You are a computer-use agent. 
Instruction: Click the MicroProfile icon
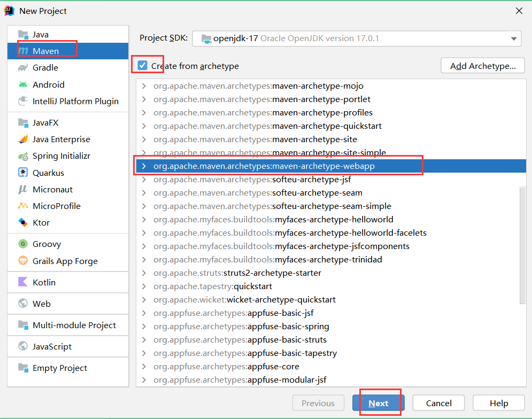(23, 206)
